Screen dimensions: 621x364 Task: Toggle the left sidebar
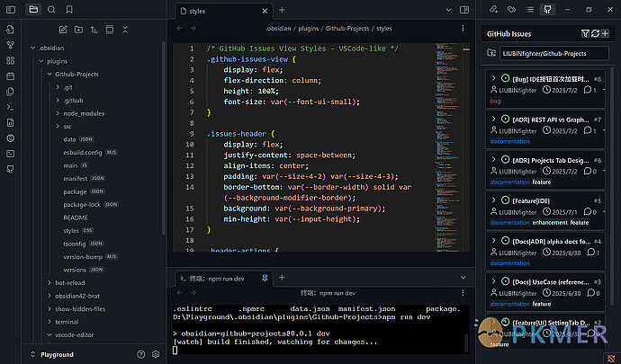coord(11,10)
